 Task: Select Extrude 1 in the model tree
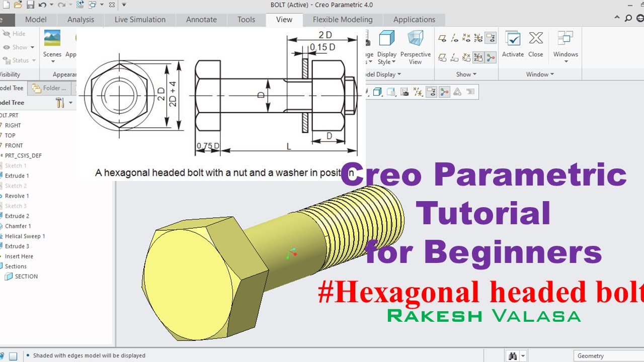pos(17,176)
